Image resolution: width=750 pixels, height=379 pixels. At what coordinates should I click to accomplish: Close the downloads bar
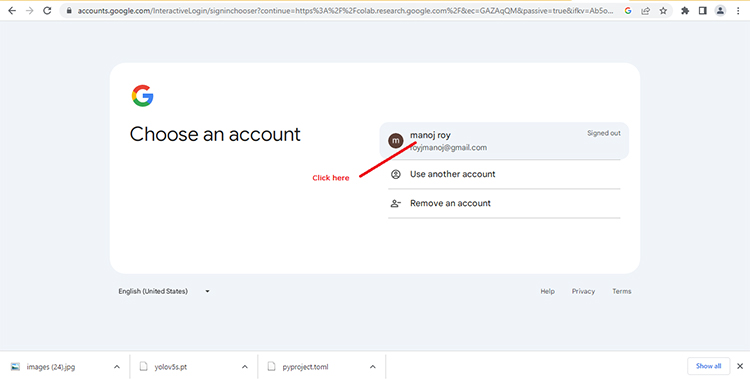click(x=739, y=366)
